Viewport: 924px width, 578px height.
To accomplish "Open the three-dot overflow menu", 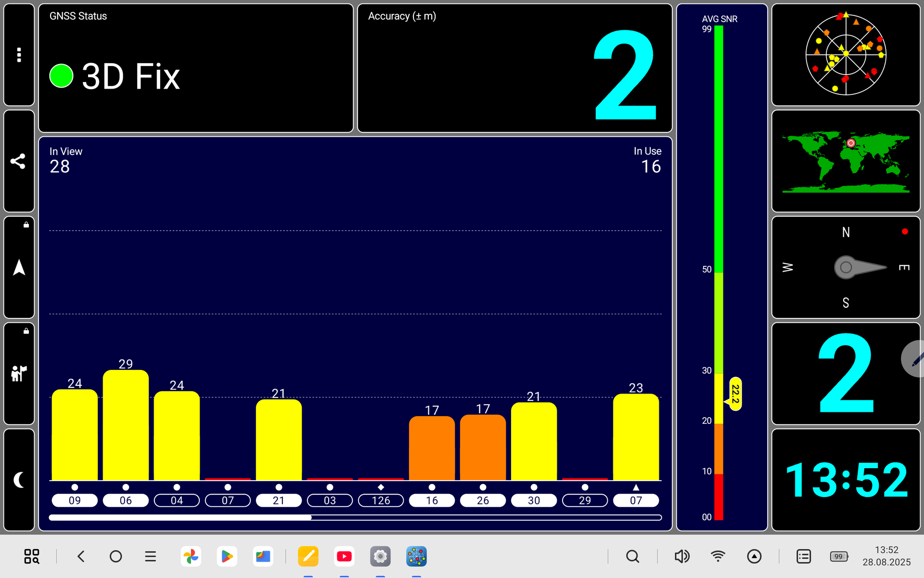I will 19,55.
